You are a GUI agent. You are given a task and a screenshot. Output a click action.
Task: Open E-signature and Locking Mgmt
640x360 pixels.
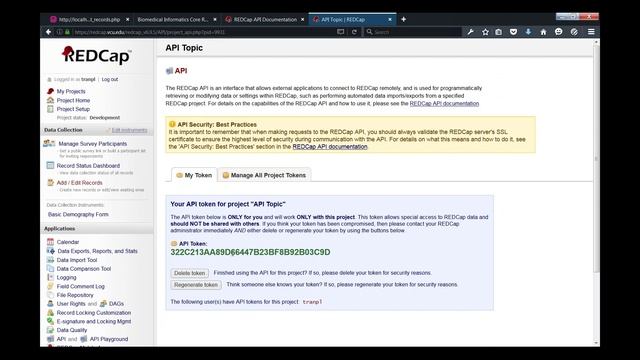[x=94, y=322]
